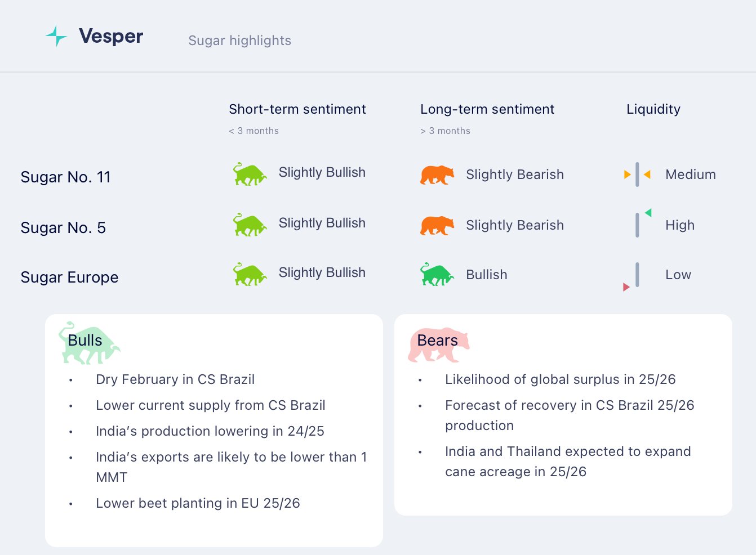Click the pale green bull in Bulls card
Image resolution: width=756 pixels, height=555 pixels.
point(88,343)
